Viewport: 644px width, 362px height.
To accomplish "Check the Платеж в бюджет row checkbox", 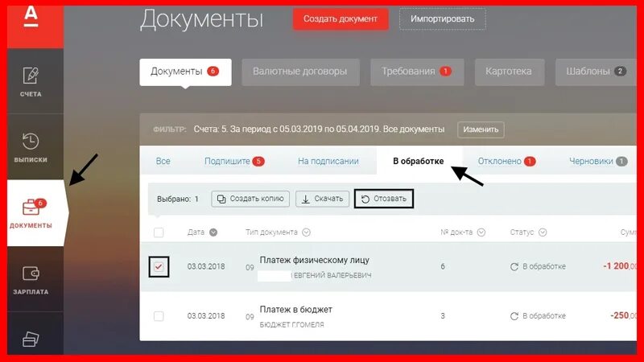I will pyautogui.click(x=159, y=316).
